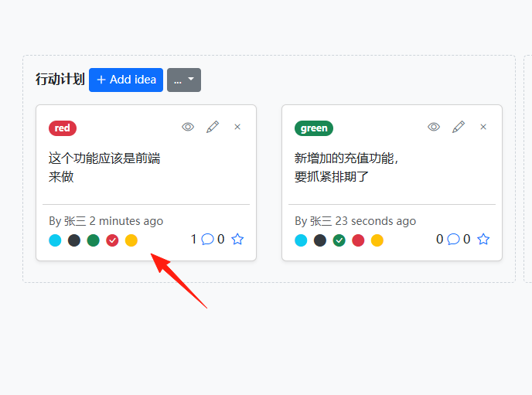532x395 pixels.
Task: Toggle the eye icon on the red card
Action: click(x=188, y=127)
